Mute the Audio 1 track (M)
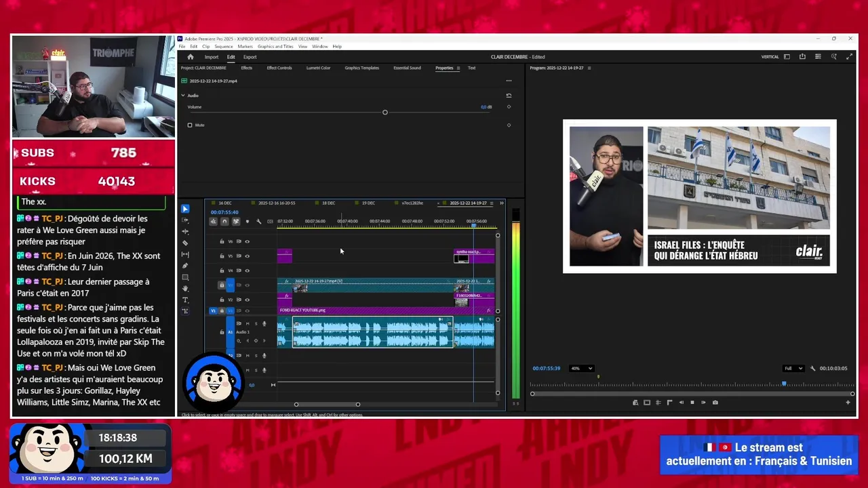This screenshot has height=488, width=868. pyautogui.click(x=247, y=324)
